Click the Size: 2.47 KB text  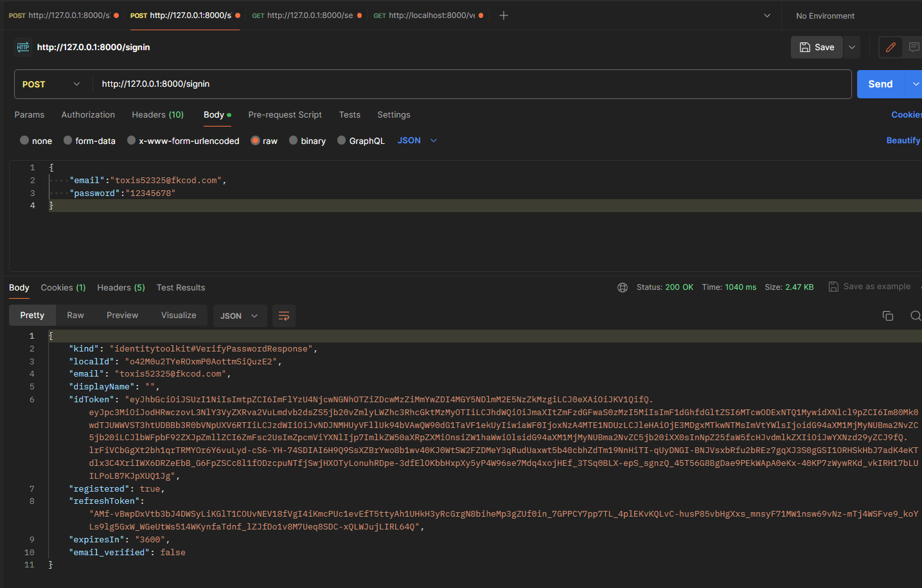click(x=789, y=287)
